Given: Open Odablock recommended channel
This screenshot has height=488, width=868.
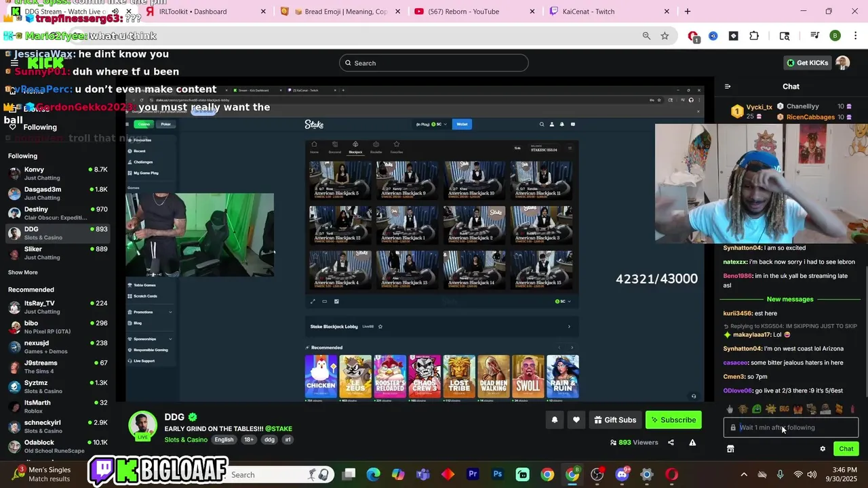Looking at the screenshot, I should coord(58,446).
